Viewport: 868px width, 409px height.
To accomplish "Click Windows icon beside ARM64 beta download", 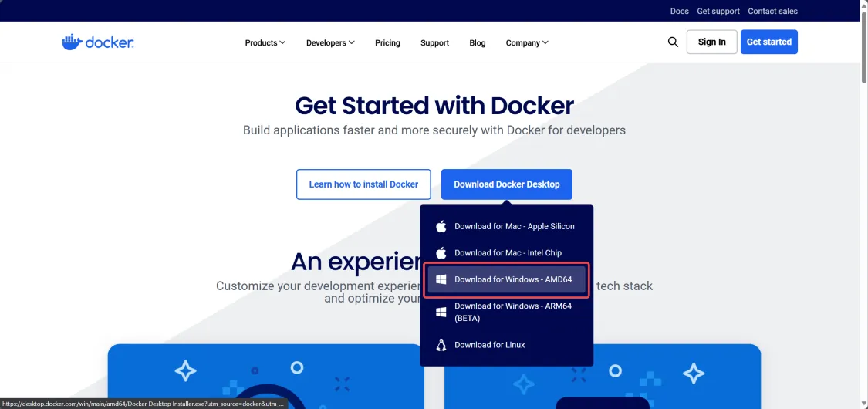I will 441,312.
